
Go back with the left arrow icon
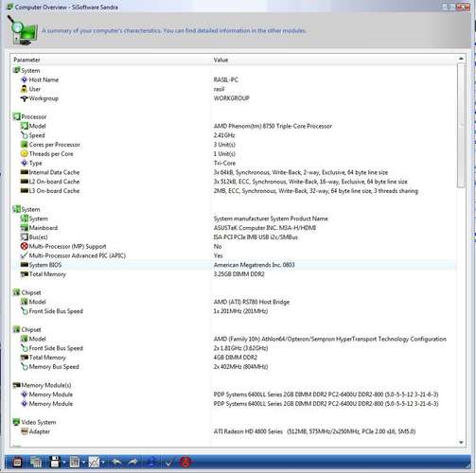pos(116,462)
